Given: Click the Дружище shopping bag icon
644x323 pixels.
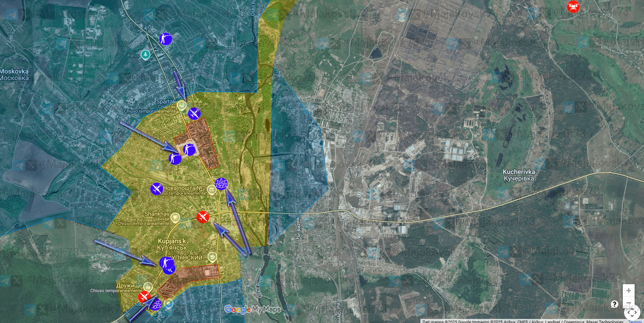Looking at the screenshot, I should [148, 287].
